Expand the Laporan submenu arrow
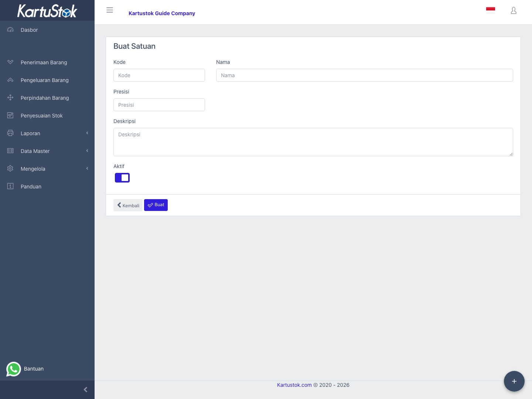 pos(87,133)
